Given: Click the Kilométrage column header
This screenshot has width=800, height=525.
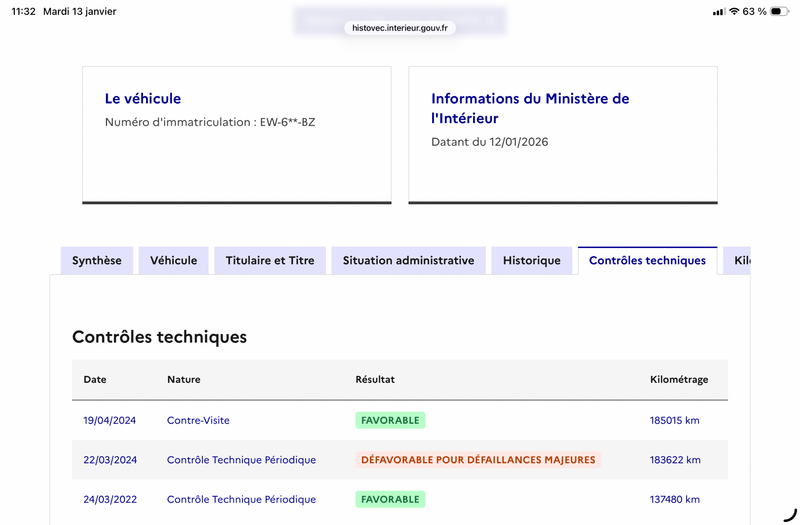Looking at the screenshot, I should coord(679,380).
